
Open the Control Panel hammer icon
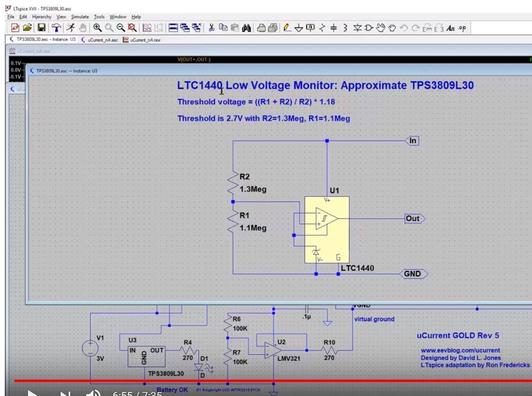[x=56, y=28]
